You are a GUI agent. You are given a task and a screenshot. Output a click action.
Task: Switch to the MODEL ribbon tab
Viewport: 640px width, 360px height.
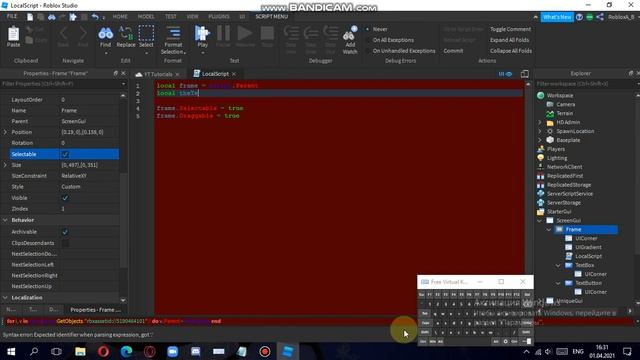coord(146,17)
